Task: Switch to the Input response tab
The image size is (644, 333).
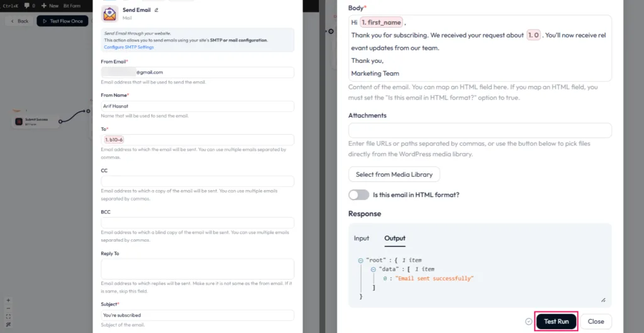Action: 362,238
